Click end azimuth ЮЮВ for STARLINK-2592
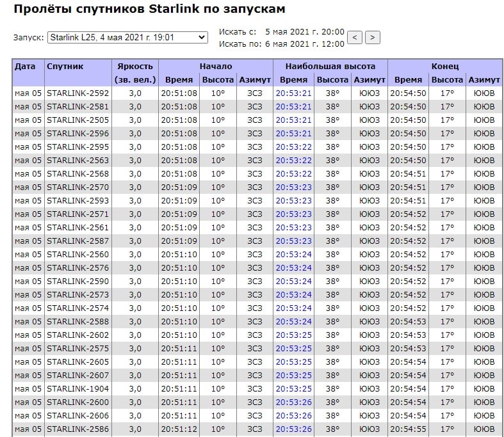The height and width of the screenshot is (437, 504). 484,93
